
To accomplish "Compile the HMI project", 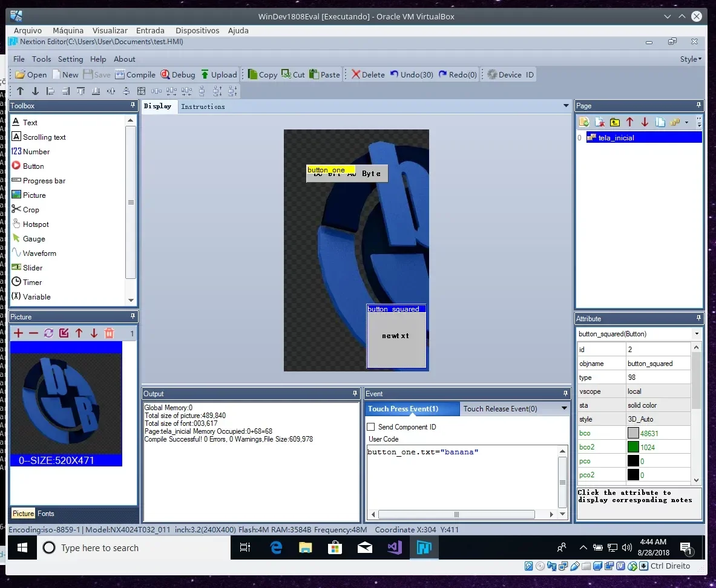I will tap(135, 74).
